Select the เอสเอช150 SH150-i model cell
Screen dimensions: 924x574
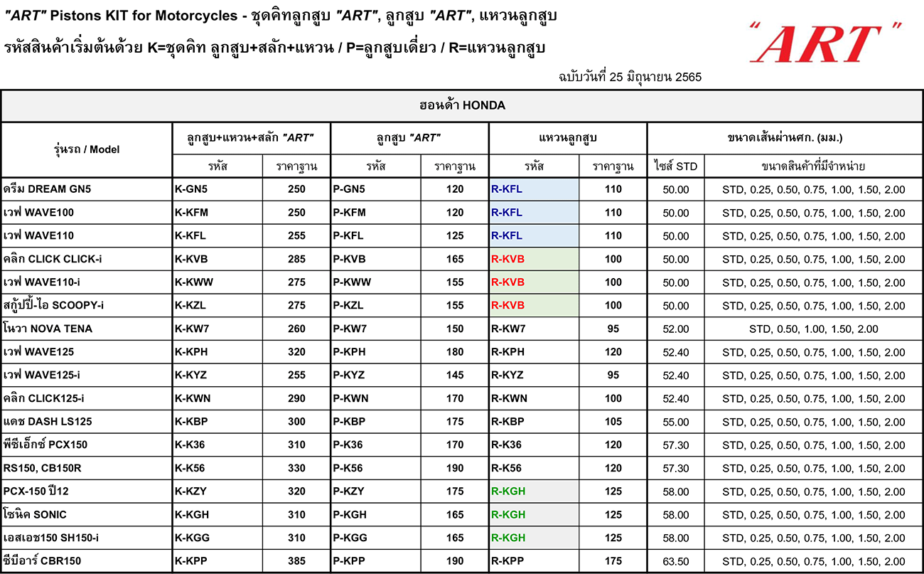point(87,538)
